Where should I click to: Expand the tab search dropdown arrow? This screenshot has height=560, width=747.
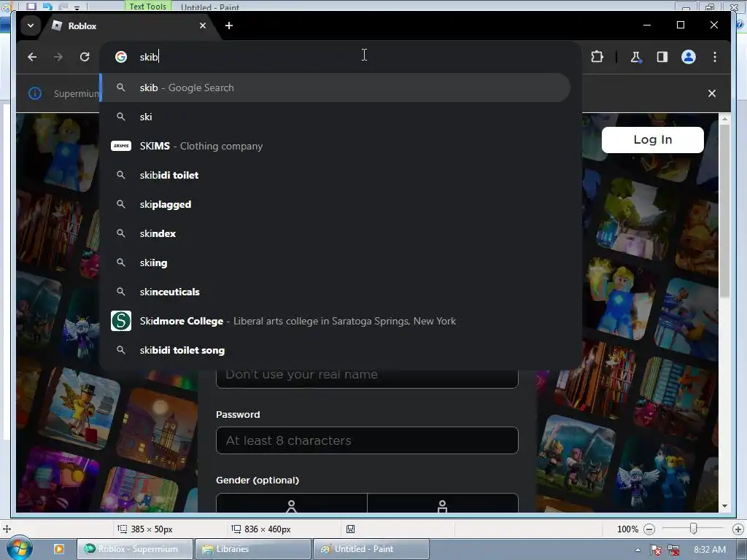31,26
